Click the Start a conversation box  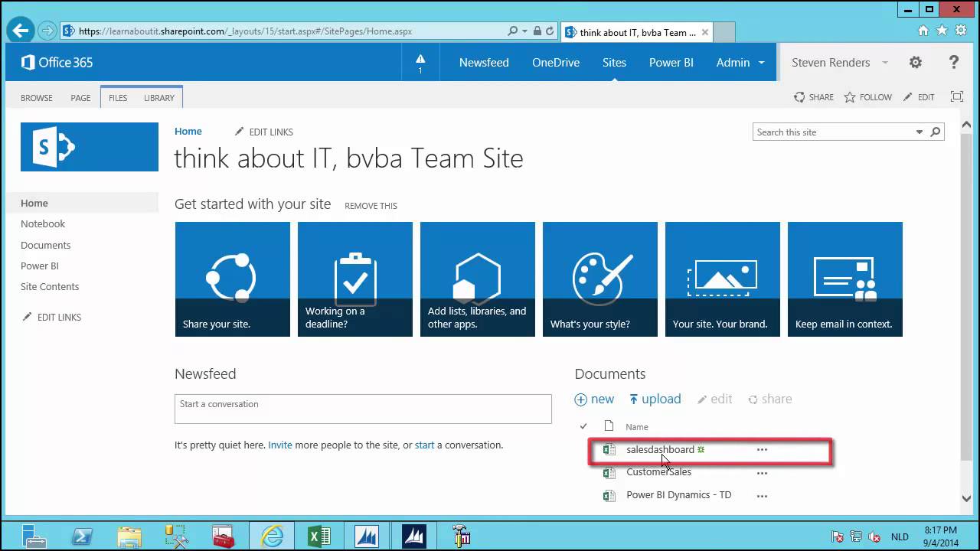[x=363, y=409]
